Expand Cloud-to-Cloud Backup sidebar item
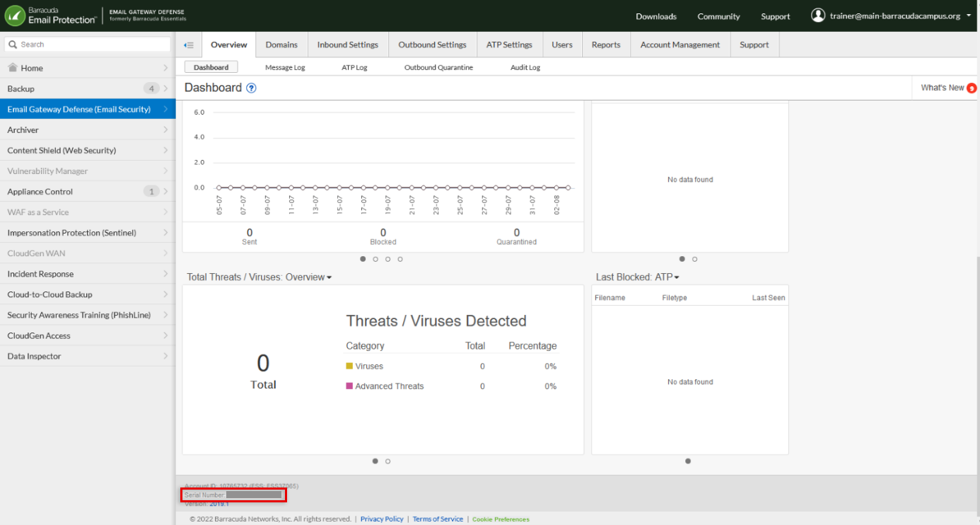This screenshot has width=980, height=525. point(88,294)
